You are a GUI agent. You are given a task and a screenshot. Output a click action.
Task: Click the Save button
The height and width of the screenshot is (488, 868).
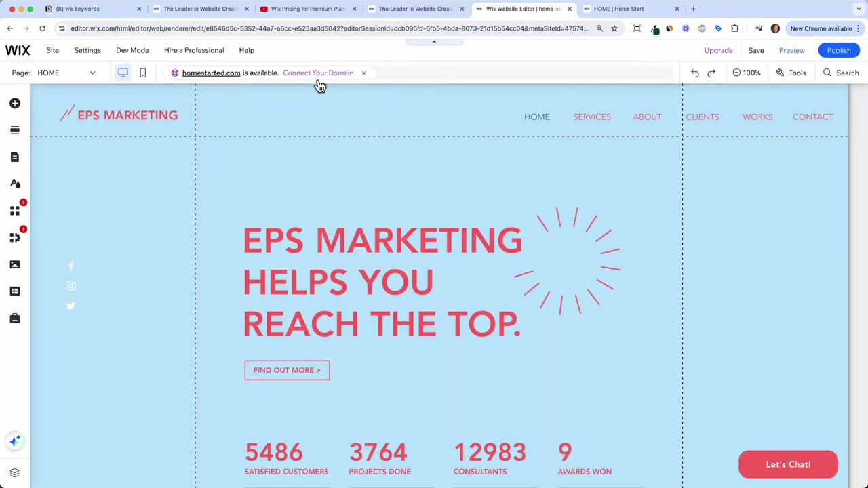click(x=755, y=50)
